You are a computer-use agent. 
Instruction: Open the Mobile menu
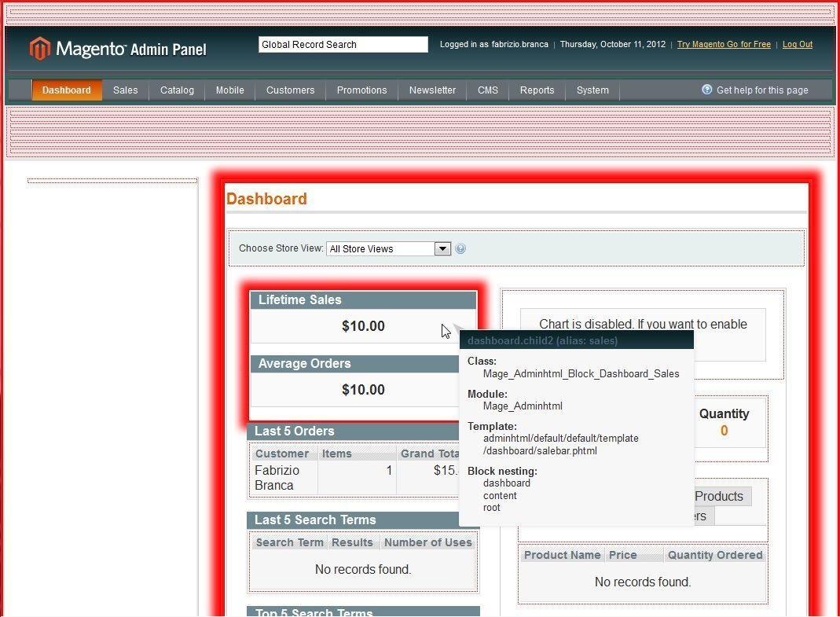(229, 90)
